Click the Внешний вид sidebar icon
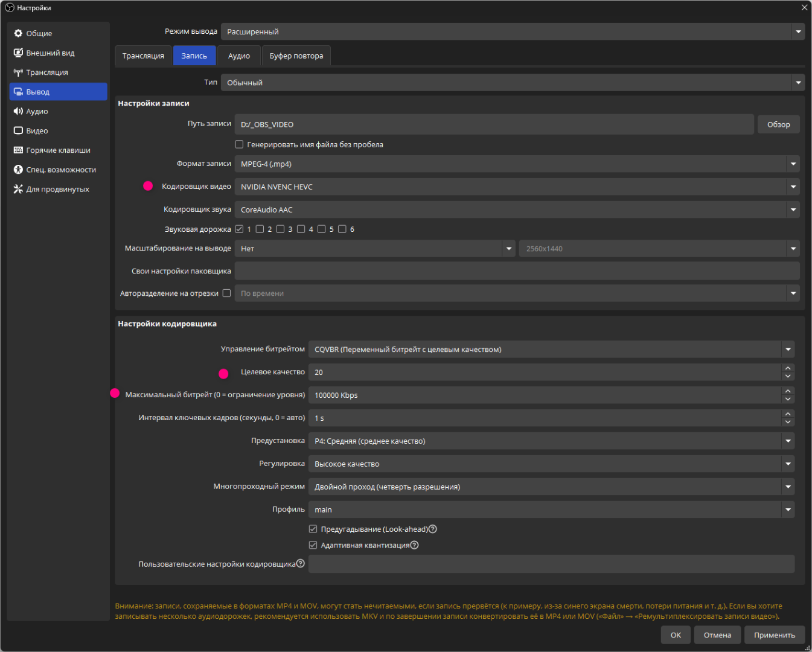This screenshot has height=652, width=812. pos(18,53)
